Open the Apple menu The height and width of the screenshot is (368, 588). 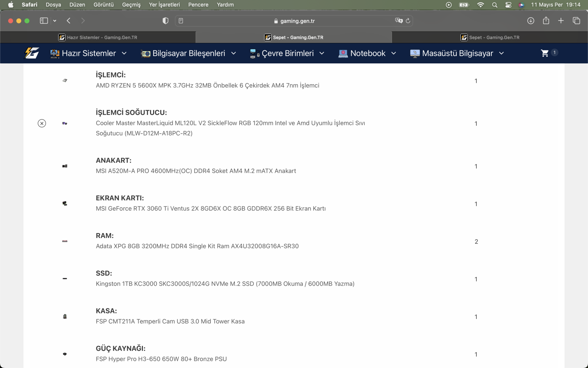pyautogui.click(x=11, y=5)
